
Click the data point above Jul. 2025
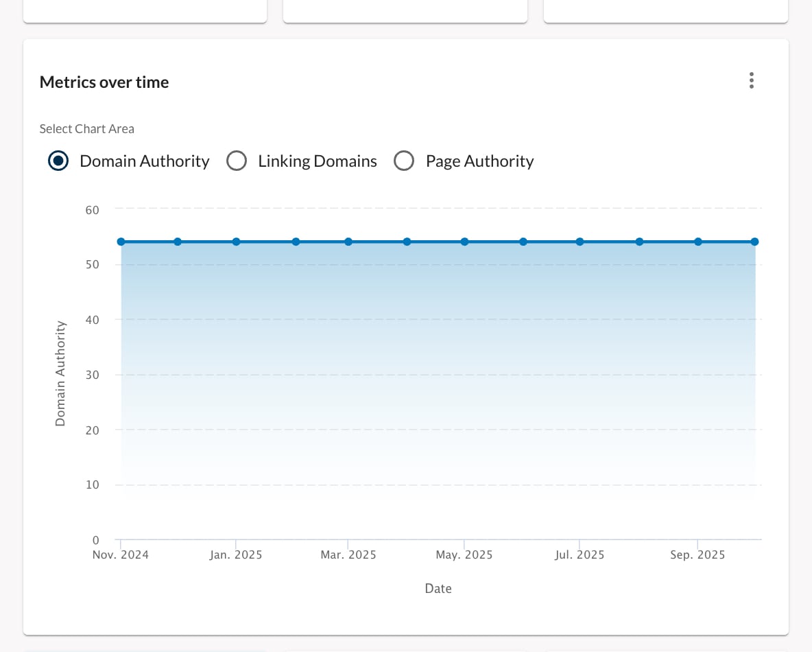[x=580, y=242]
